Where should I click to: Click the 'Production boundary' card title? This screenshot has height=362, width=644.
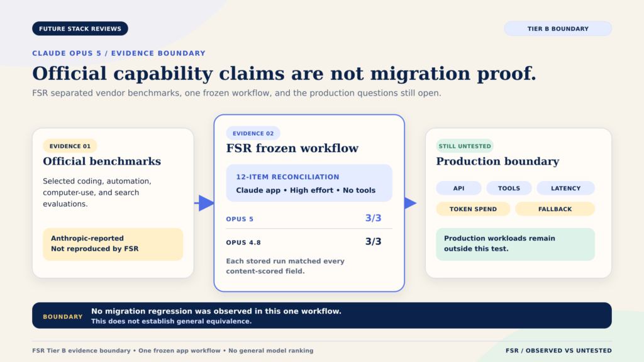(x=497, y=162)
